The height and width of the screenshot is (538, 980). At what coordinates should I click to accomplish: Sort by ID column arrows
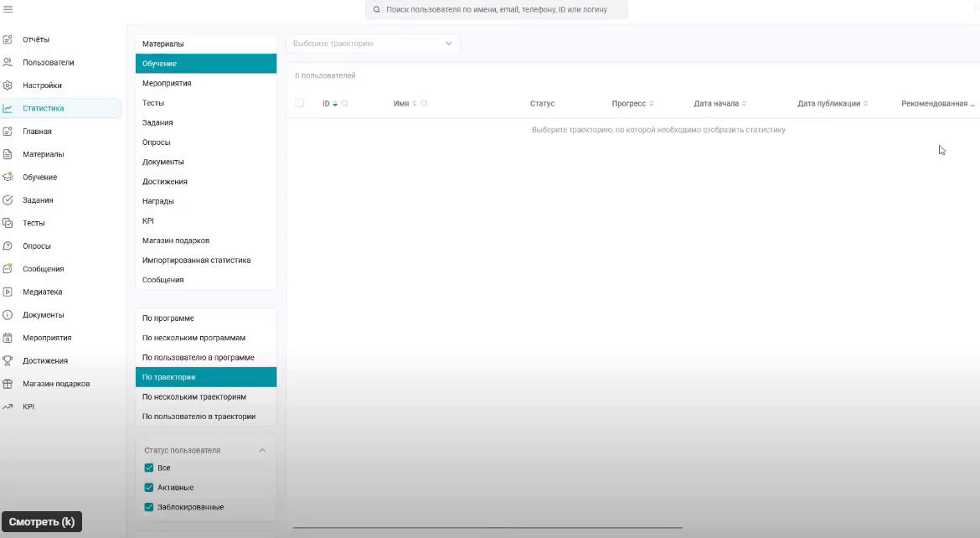point(335,104)
